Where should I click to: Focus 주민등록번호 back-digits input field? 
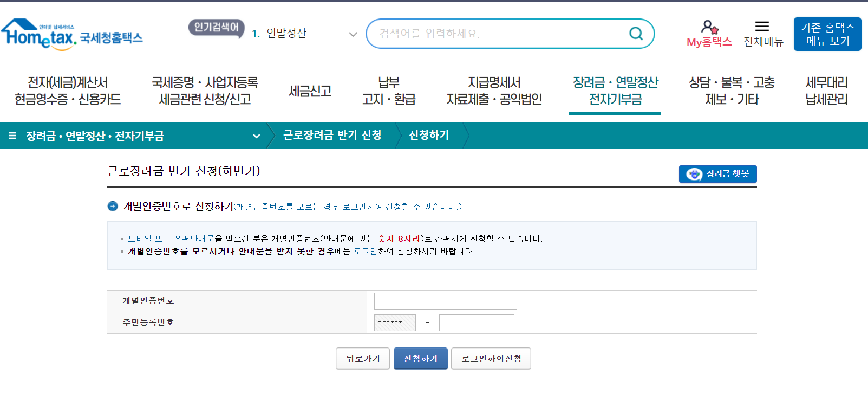(477, 323)
